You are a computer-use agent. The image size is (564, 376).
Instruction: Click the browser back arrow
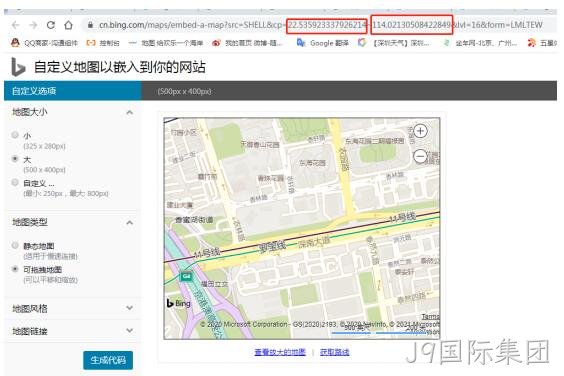point(15,25)
